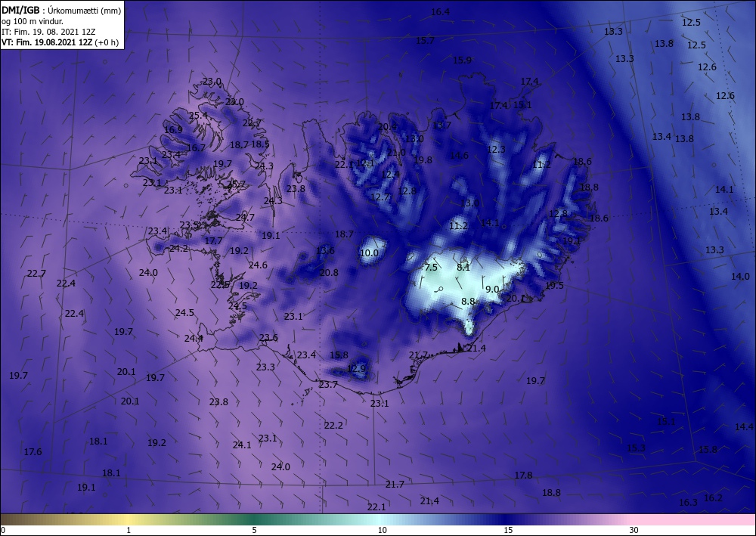The image size is (756, 536).
Task: Click the 24.6 value label
Action: point(258,265)
